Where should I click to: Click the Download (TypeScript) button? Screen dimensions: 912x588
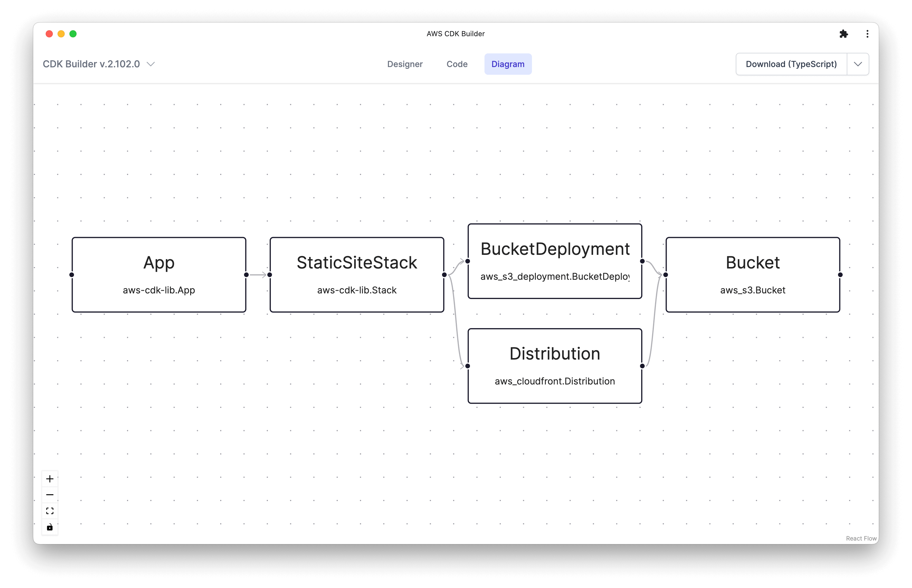[791, 64]
